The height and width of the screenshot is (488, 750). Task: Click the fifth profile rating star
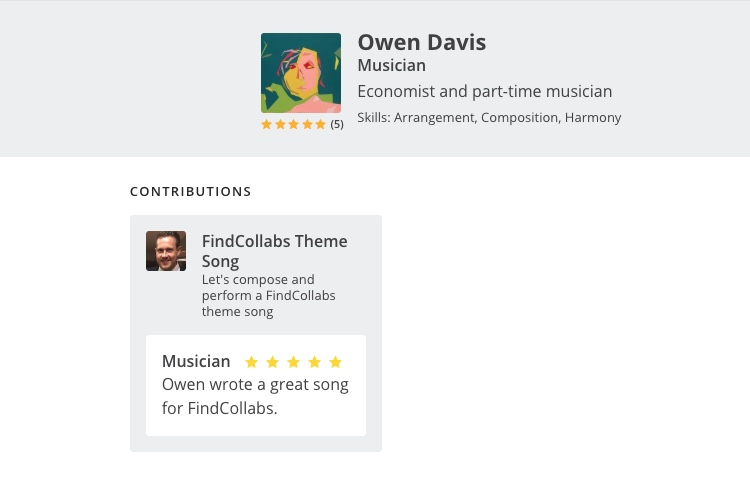(320, 124)
